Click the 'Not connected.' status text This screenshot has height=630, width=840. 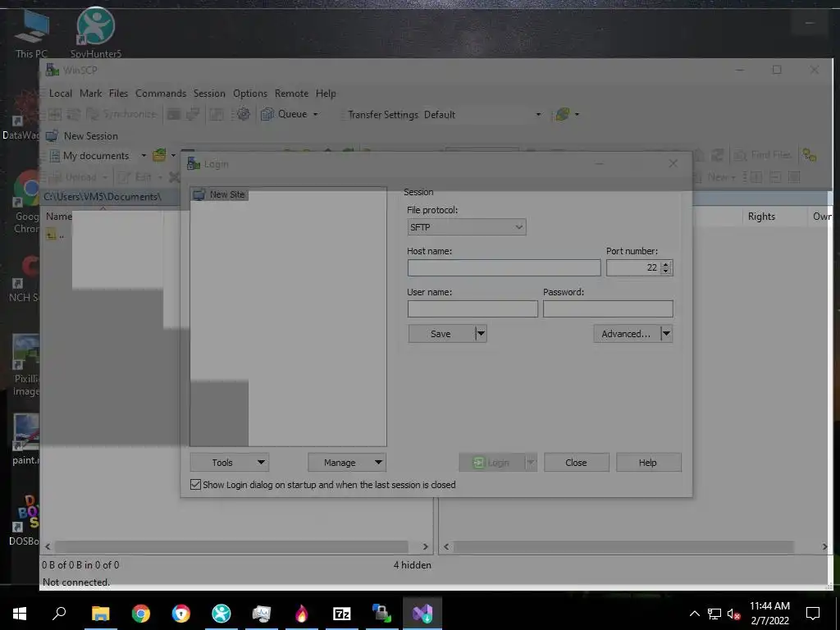coord(76,582)
